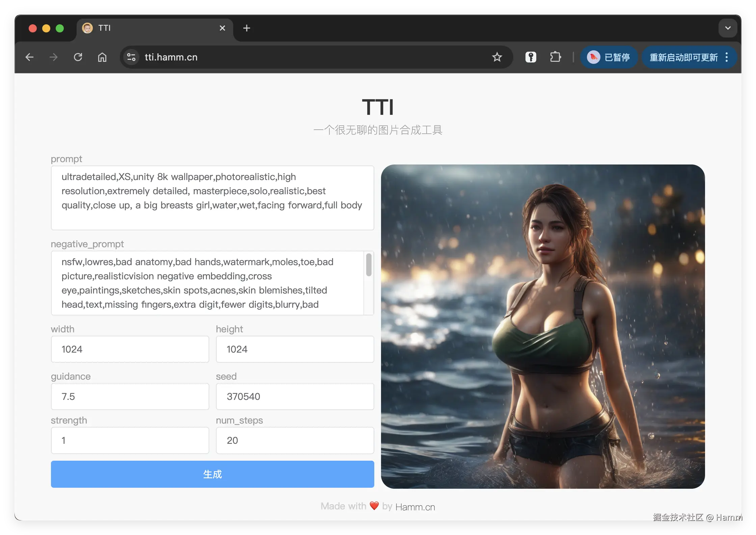The width and height of the screenshot is (756, 535).
Task: Click into the prompt text area
Action: 212,198
